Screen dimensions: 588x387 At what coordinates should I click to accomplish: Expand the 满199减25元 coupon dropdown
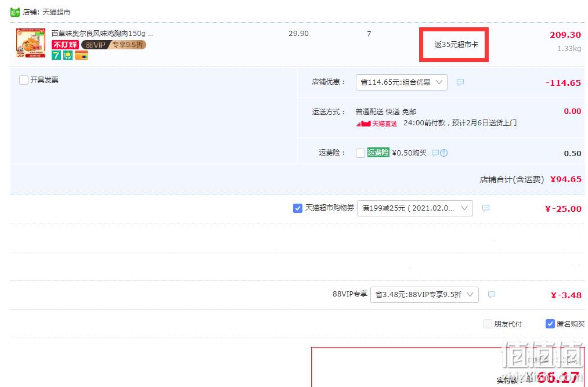(x=415, y=208)
